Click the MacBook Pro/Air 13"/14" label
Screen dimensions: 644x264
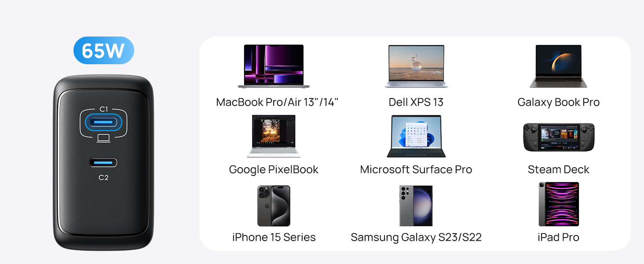coord(277,103)
